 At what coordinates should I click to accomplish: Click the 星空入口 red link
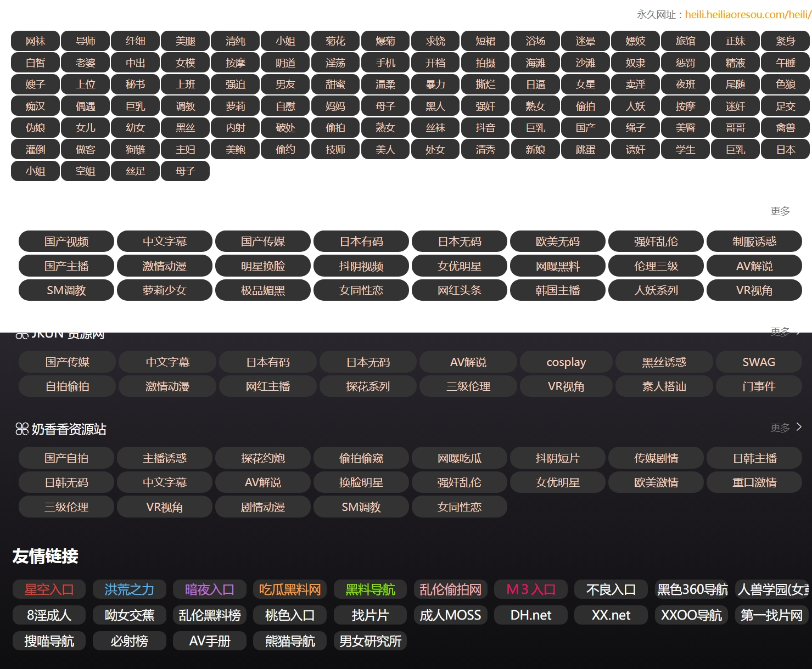pyautogui.click(x=49, y=589)
